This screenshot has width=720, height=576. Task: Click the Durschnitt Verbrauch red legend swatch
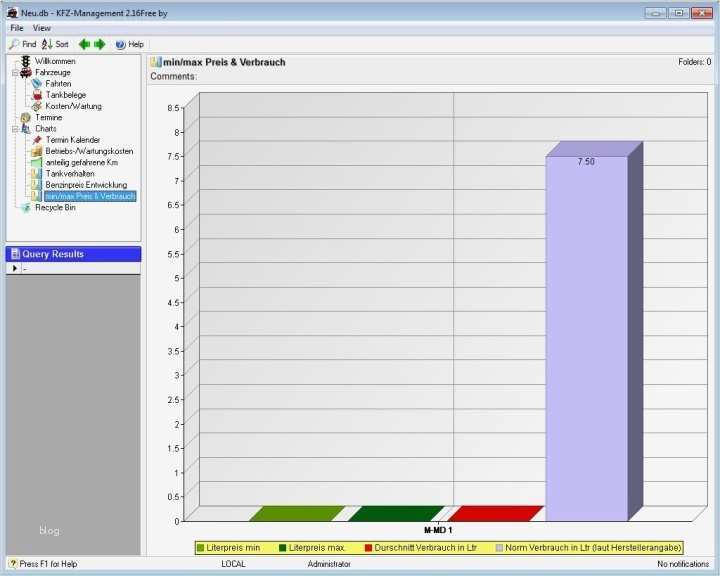pos(368,548)
